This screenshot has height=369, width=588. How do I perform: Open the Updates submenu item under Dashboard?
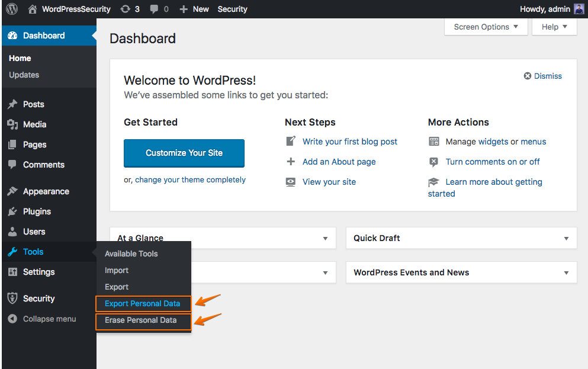coord(24,75)
